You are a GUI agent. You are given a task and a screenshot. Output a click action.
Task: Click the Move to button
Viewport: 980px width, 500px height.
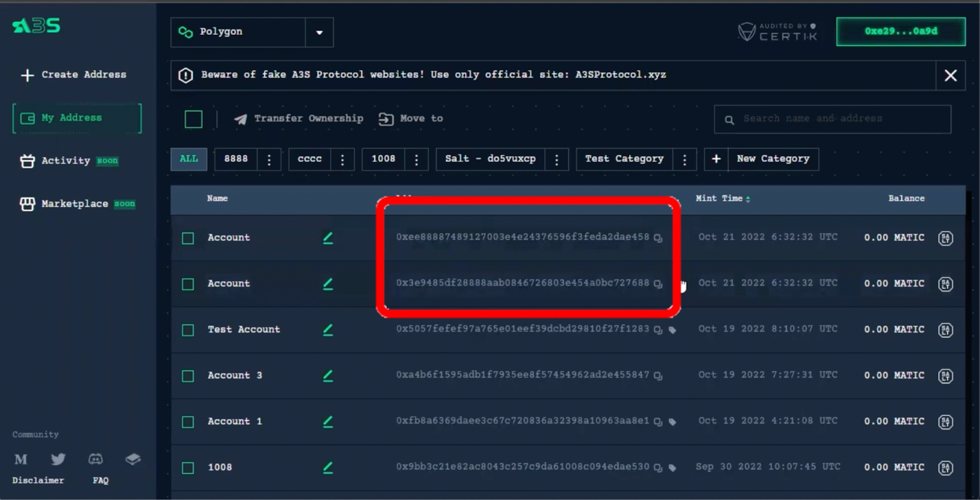(x=410, y=119)
